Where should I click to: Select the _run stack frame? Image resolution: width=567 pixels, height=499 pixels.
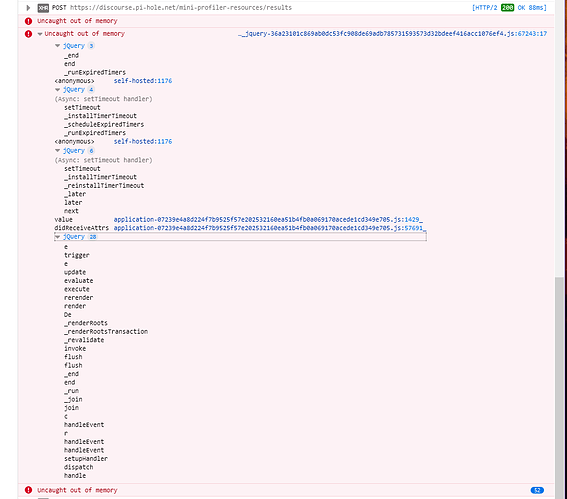pos(72,391)
